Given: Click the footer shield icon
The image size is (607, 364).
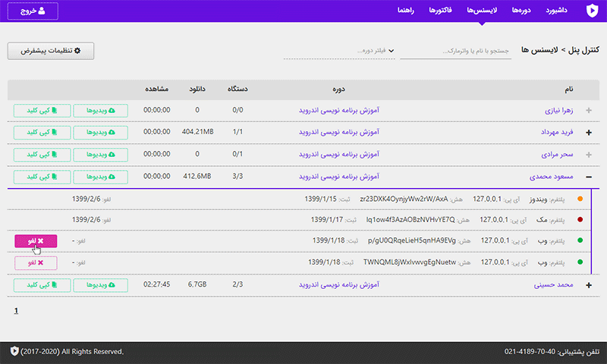Looking at the screenshot, I should pyautogui.click(x=14, y=351).
